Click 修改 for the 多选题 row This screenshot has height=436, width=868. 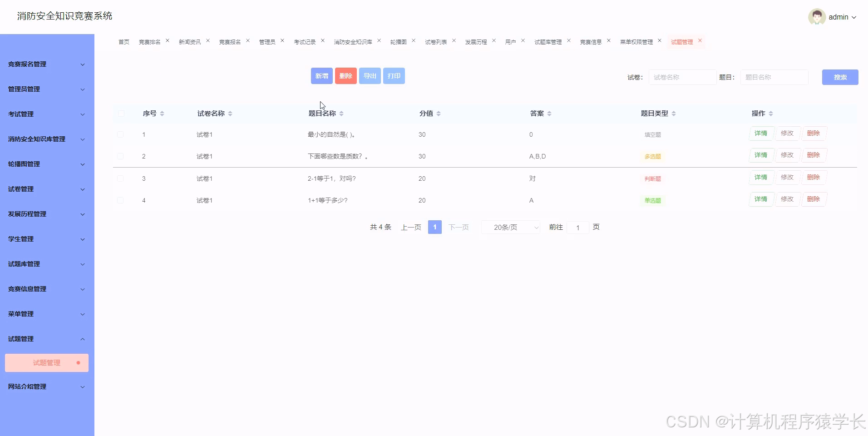787,155
